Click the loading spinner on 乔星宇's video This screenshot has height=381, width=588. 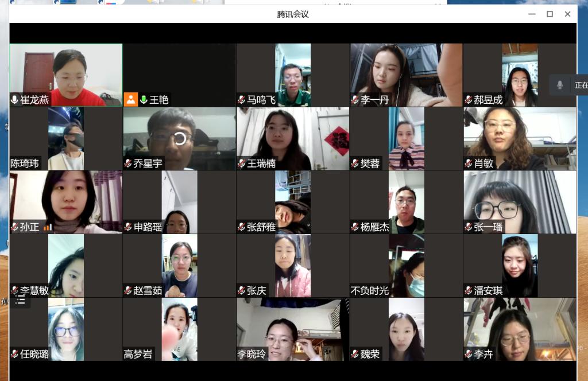[180, 138]
